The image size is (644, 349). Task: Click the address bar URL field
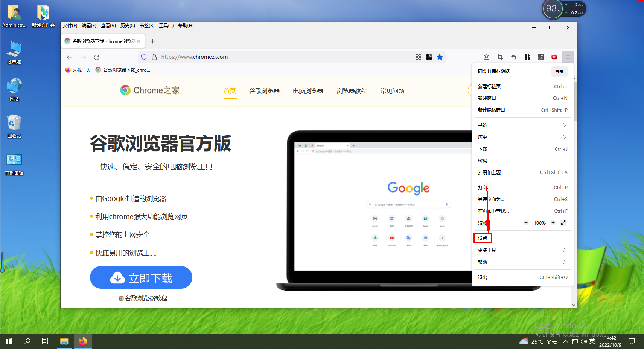click(x=226, y=57)
